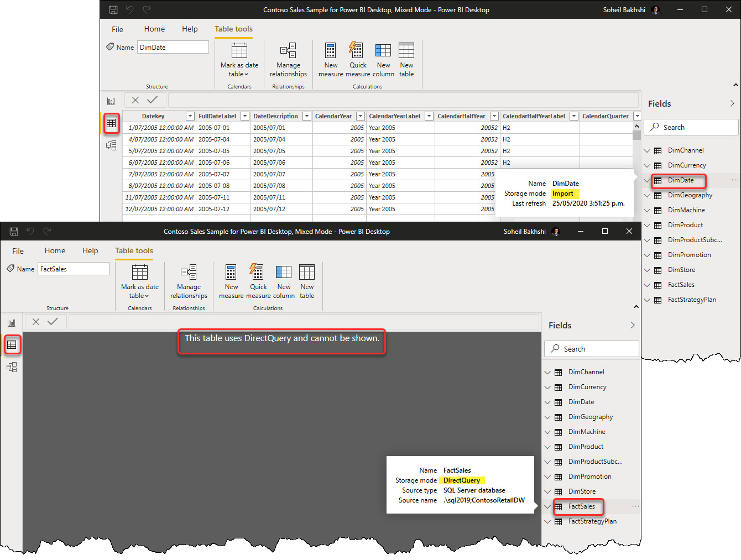Image resolution: width=741 pixels, height=560 pixels.
Task: Commit formula checkmark in top window
Action: tap(152, 100)
